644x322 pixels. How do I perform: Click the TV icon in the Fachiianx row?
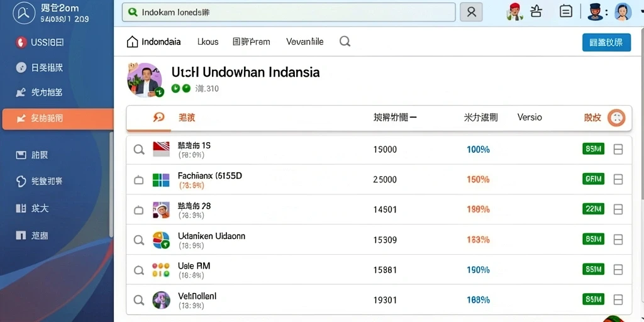[139, 179]
